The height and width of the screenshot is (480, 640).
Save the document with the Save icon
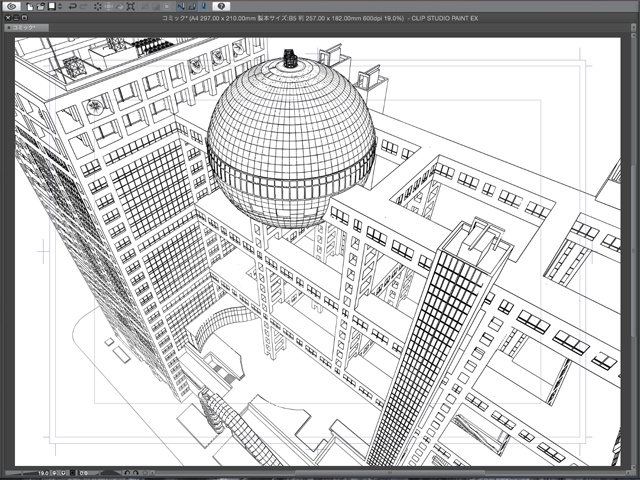tap(52, 6)
